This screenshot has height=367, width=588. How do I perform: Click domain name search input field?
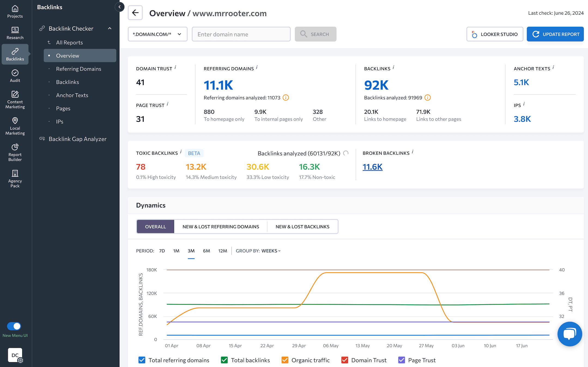(240, 34)
